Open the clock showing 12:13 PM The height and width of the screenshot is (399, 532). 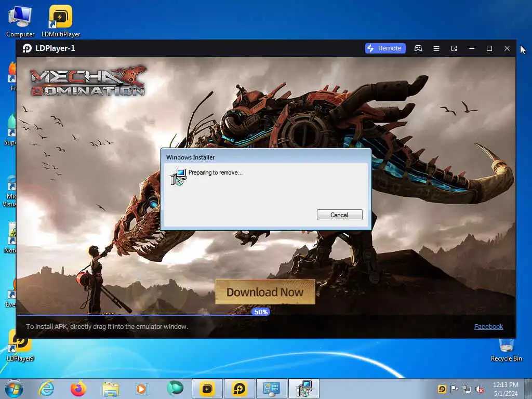(506, 389)
